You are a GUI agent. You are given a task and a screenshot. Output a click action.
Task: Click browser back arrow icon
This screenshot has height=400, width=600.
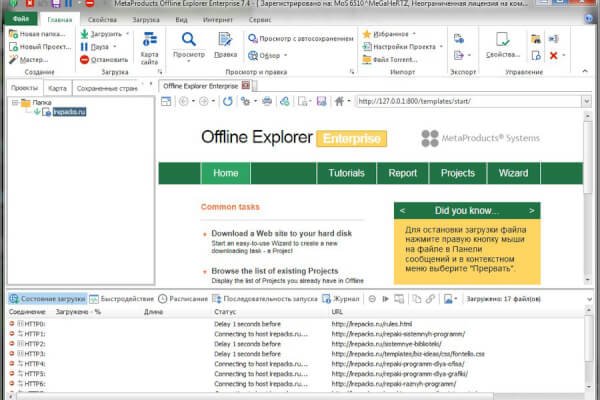click(183, 101)
